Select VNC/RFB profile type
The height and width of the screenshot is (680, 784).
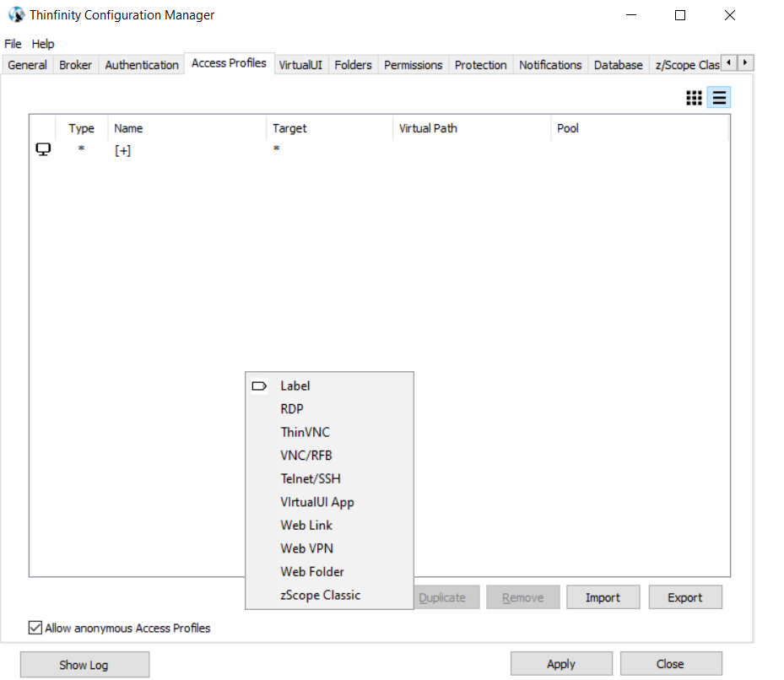(x=329, y=456)
